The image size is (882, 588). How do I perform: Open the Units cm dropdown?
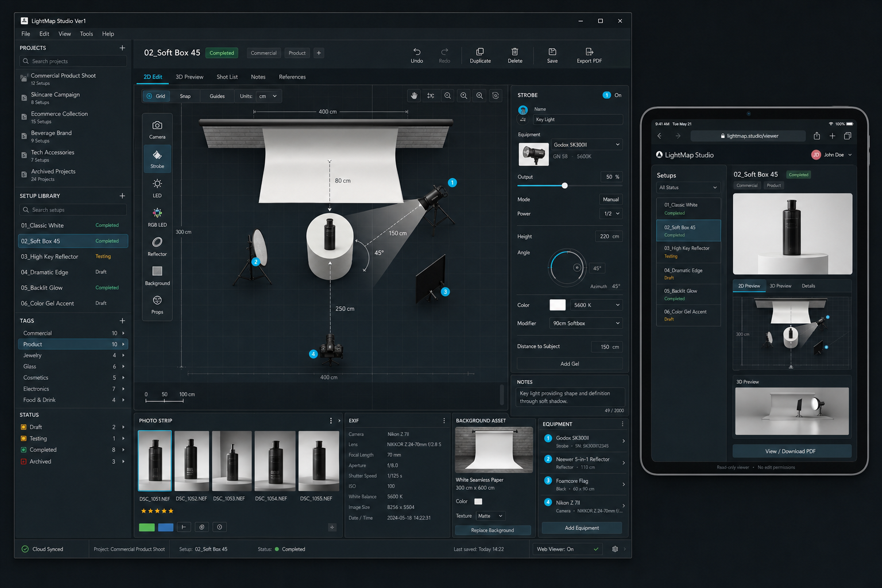(268, 96)
